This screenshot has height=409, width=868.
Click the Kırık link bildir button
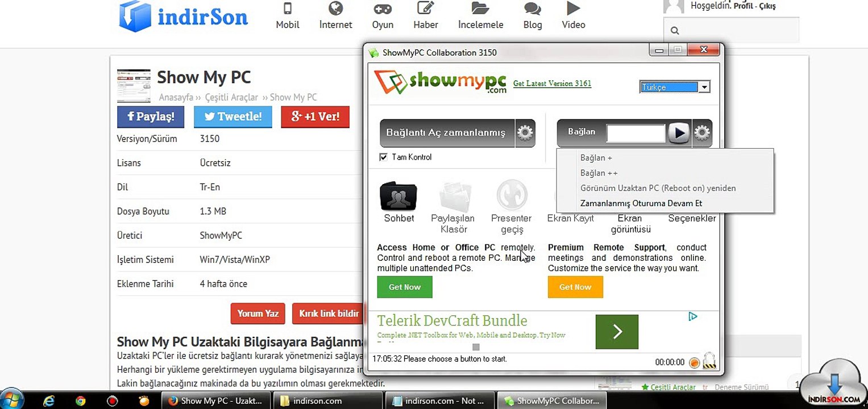click(329, 314)
